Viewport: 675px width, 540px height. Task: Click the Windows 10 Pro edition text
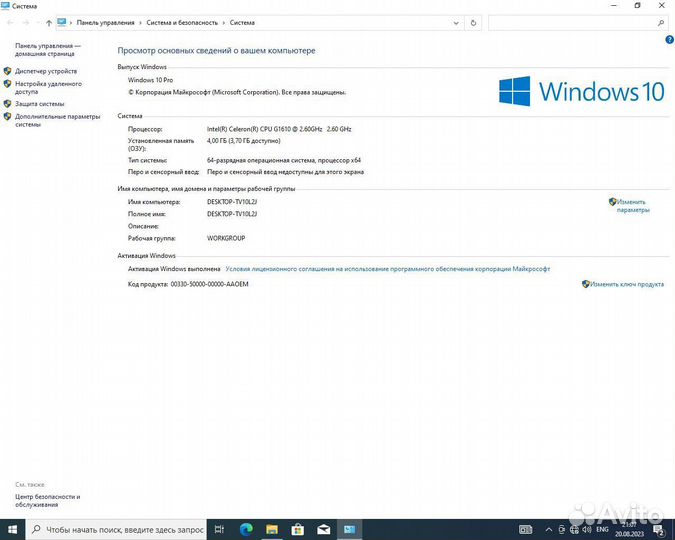point(150,80)
